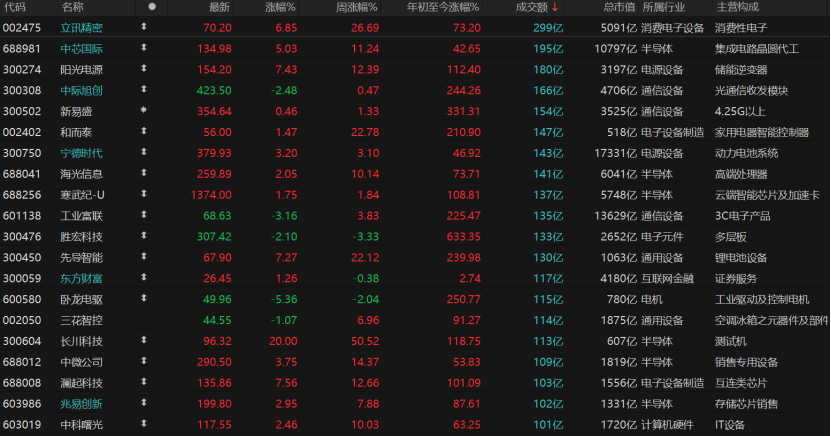Click the marker icon in 宁德时代 row
The height and width of the screenshot is (436, 831).
(144, 152)
